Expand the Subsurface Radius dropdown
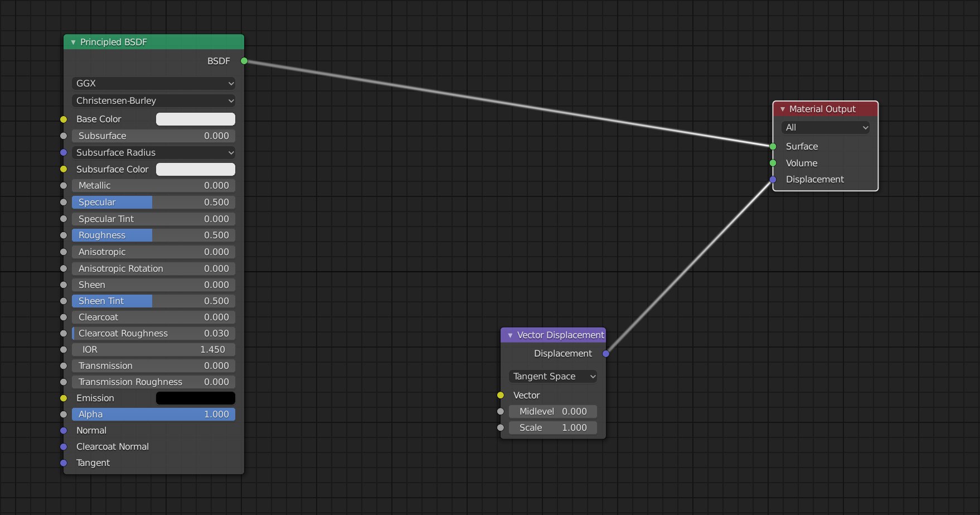The width and height of the screenshot is (980, 515). 153,152
